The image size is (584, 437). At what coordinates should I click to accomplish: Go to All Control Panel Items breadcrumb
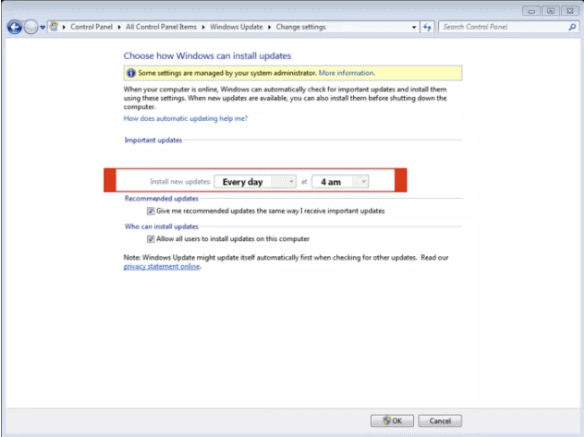pos(161,27)
